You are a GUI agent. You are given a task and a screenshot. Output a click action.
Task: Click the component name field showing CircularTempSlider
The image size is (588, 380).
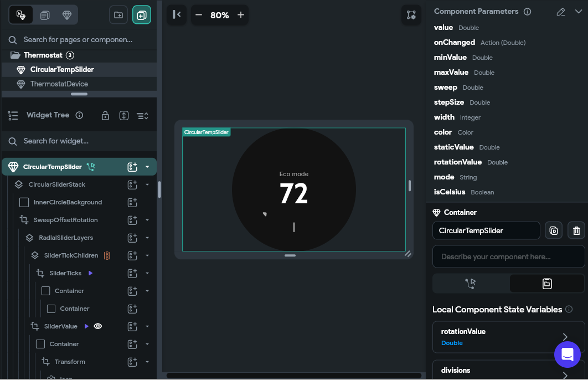click(x=486, y=230)
